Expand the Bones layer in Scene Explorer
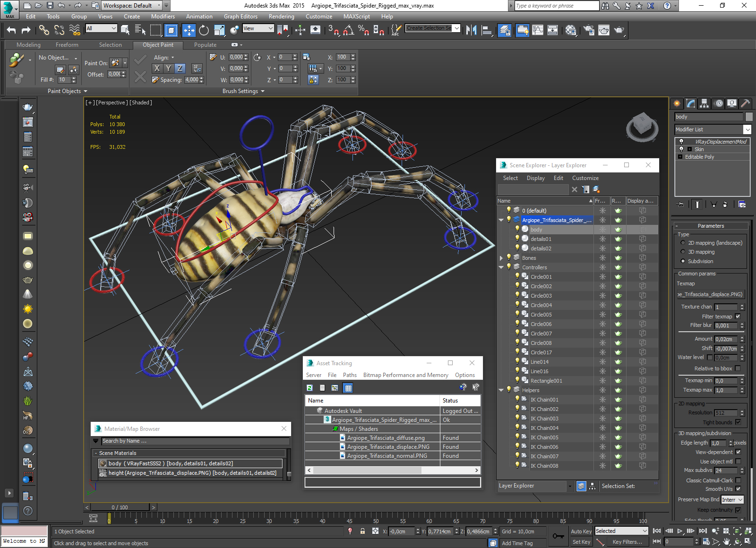 501,258
